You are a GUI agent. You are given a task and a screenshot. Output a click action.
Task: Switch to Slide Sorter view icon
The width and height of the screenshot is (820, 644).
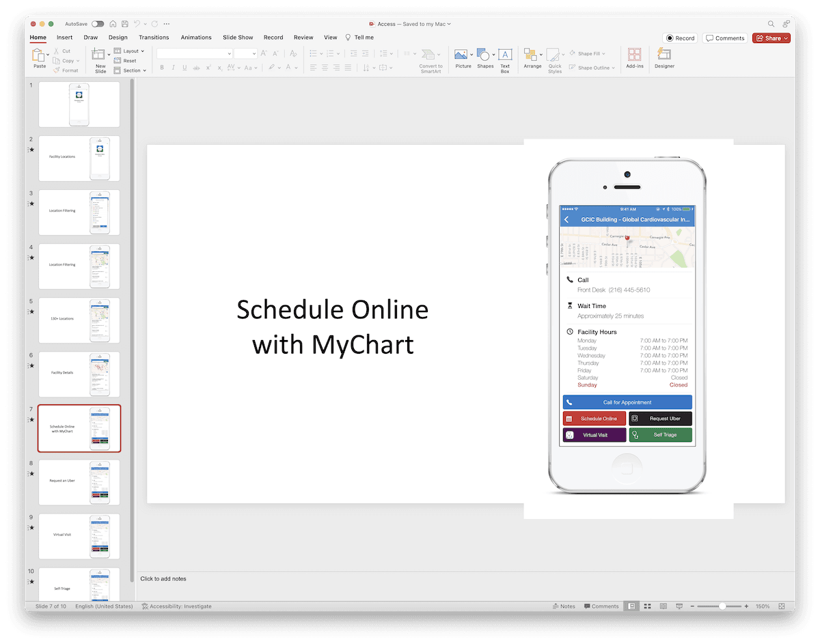point(647,606)
